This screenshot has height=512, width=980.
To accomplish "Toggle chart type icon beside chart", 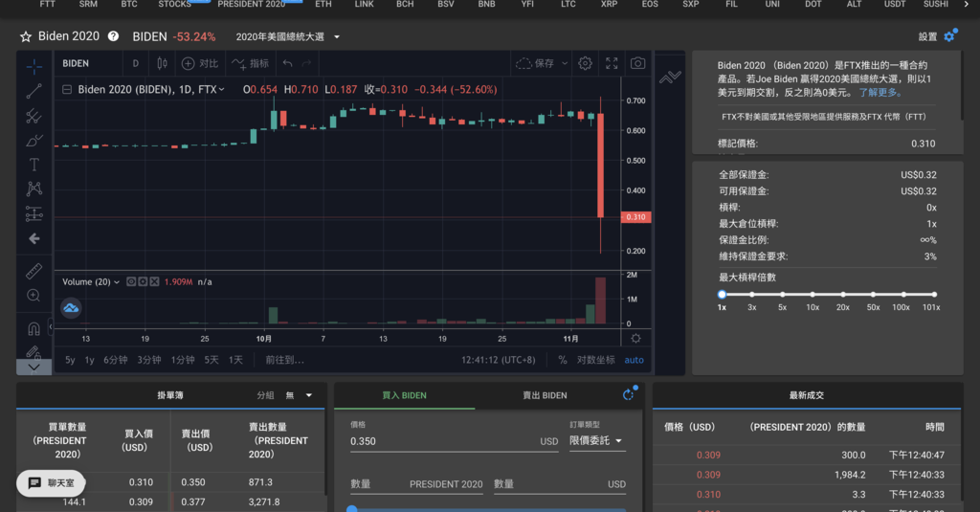I will pos(670,78).
